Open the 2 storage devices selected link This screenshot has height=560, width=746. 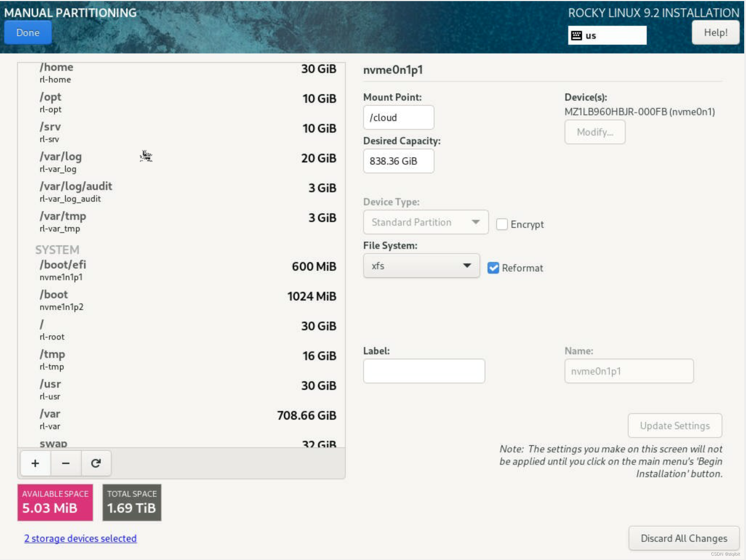[80, 538]
